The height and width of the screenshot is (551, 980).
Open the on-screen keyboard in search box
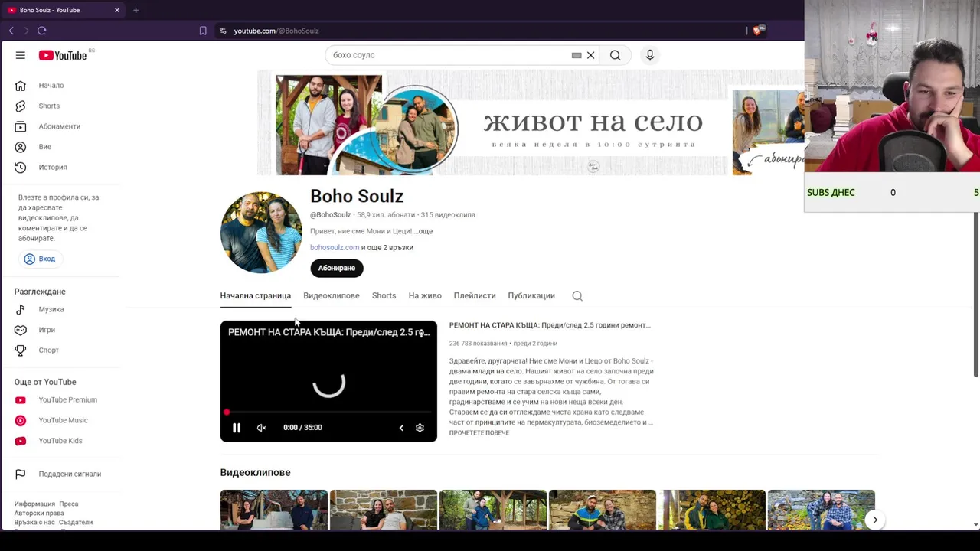(577, 55)
